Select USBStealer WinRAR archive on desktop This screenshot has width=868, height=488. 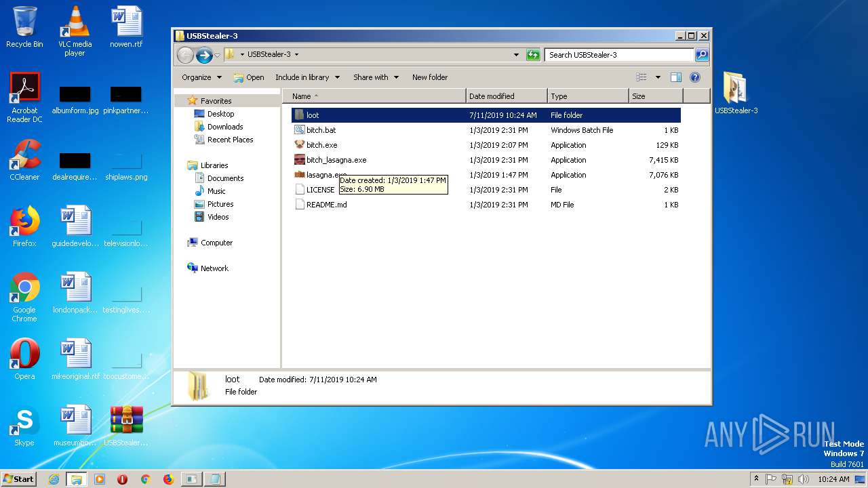[x=126, y=426]
